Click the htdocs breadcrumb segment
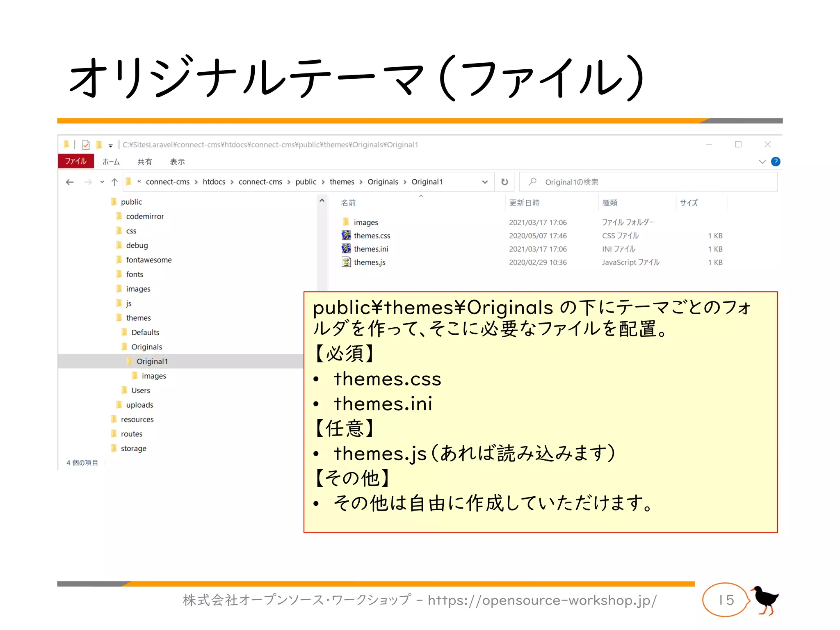Viewport: 840px width, 630px height. 214,182
